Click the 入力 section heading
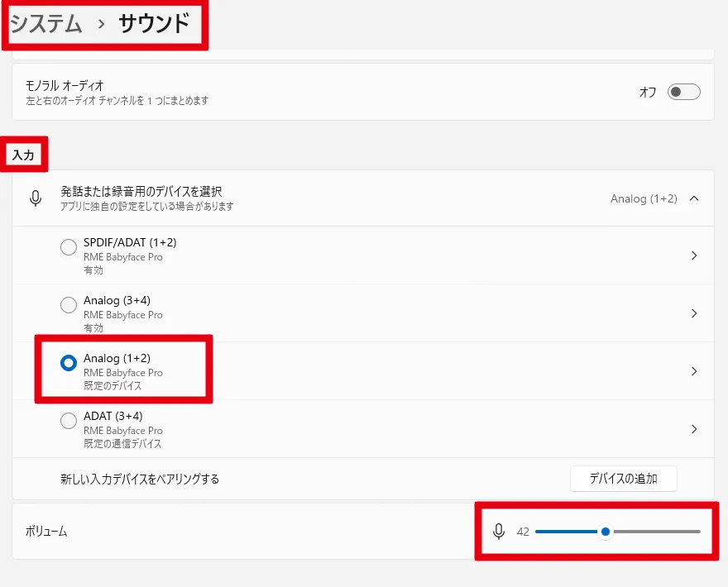Image resolution: width=728 pixels, height=587 pixels. (x=23, y=155)
